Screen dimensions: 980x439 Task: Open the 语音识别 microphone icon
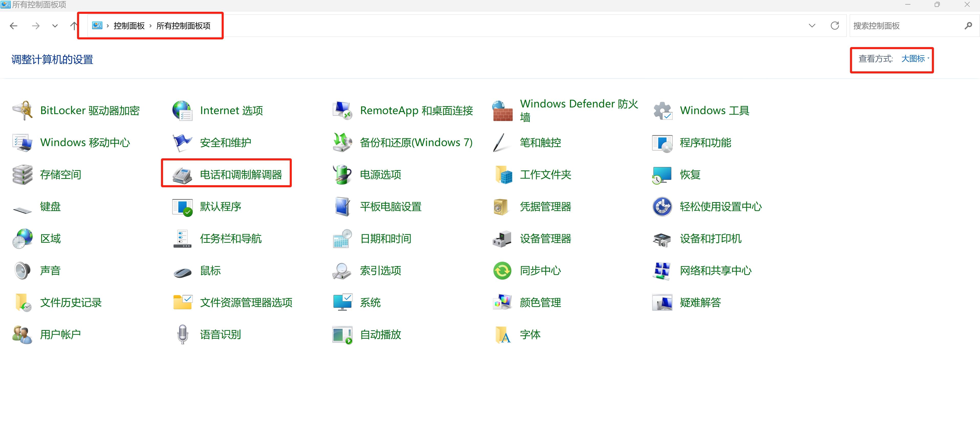click(x=182, y=334)
